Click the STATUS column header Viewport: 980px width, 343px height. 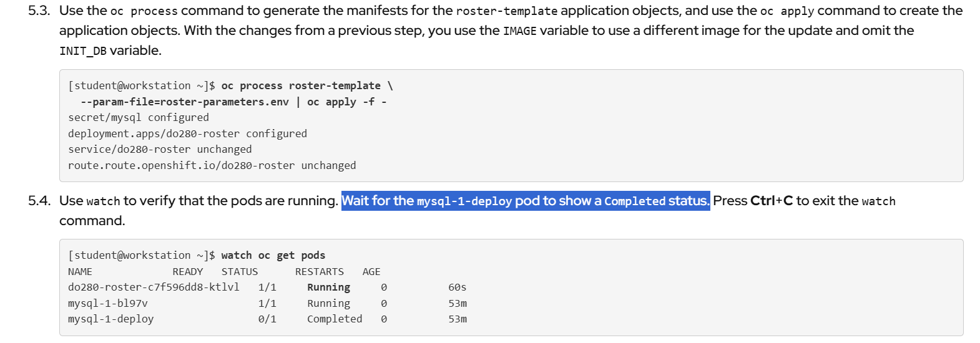[x=240, y=272]
